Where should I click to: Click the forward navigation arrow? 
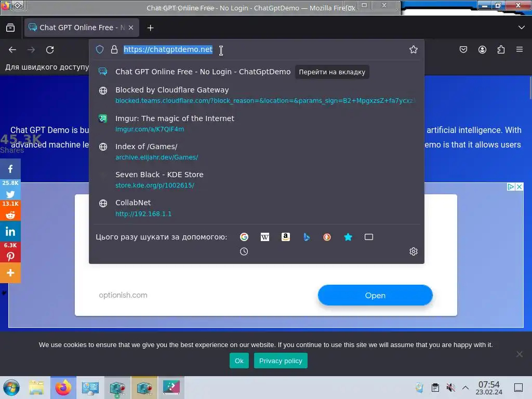pyautogui.click(x=31, y=50)
